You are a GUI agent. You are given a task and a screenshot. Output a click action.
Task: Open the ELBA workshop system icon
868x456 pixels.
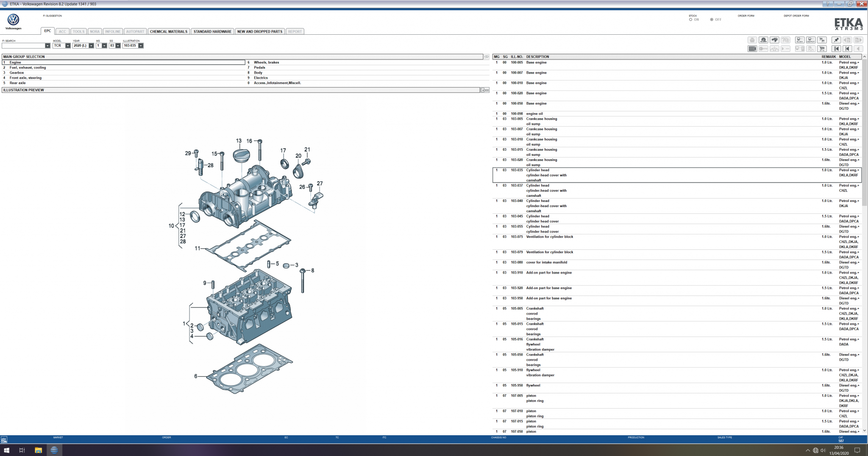click(799, 40)
